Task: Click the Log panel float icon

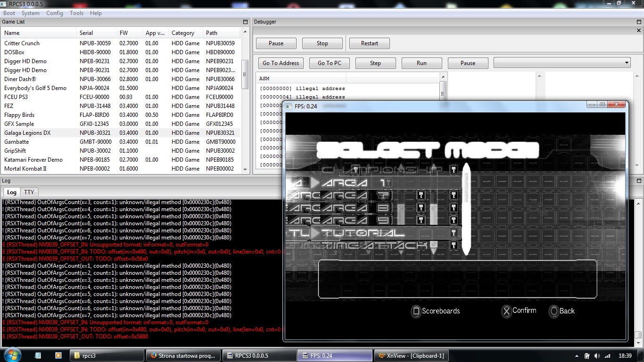Action: click(x=639, y=181)
